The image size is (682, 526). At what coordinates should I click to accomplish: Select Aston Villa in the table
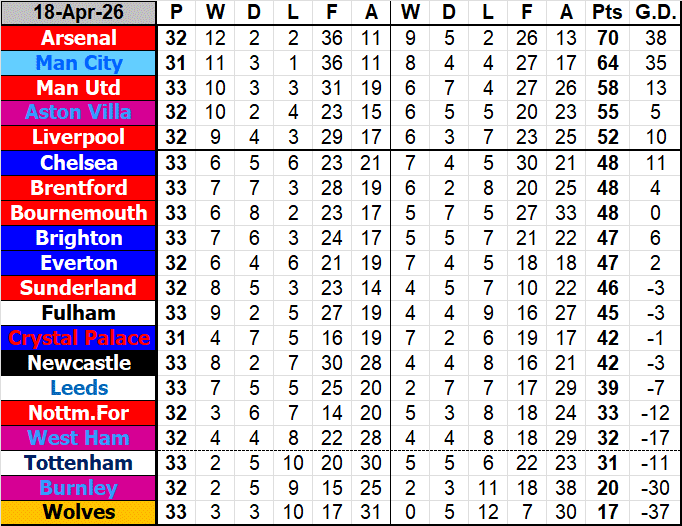[79, 113]
